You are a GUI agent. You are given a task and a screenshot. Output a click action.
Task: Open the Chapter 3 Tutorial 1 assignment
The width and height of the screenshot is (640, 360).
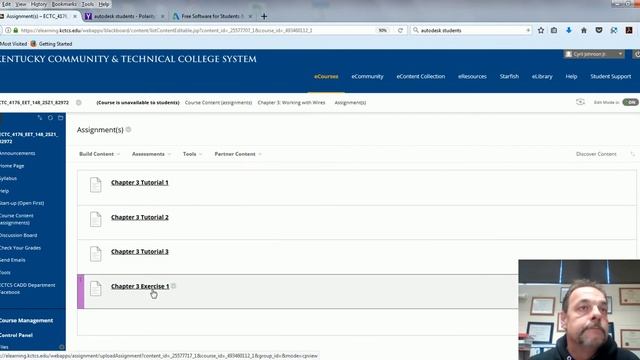[140, 182]
